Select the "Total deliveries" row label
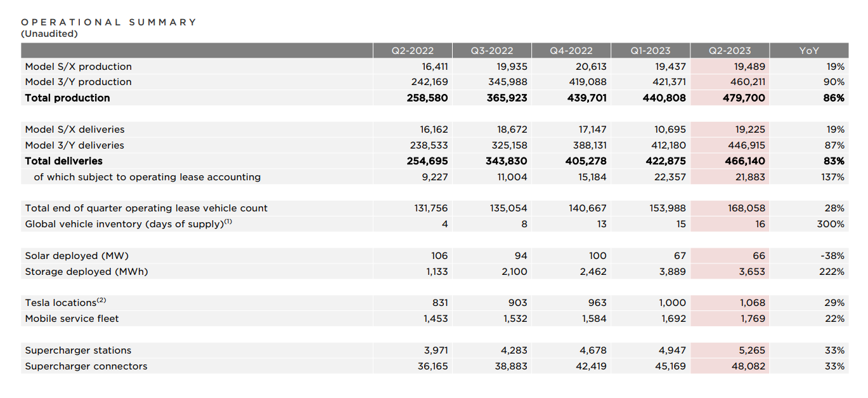This screenshot has height=398, width=868. (63, 161)
